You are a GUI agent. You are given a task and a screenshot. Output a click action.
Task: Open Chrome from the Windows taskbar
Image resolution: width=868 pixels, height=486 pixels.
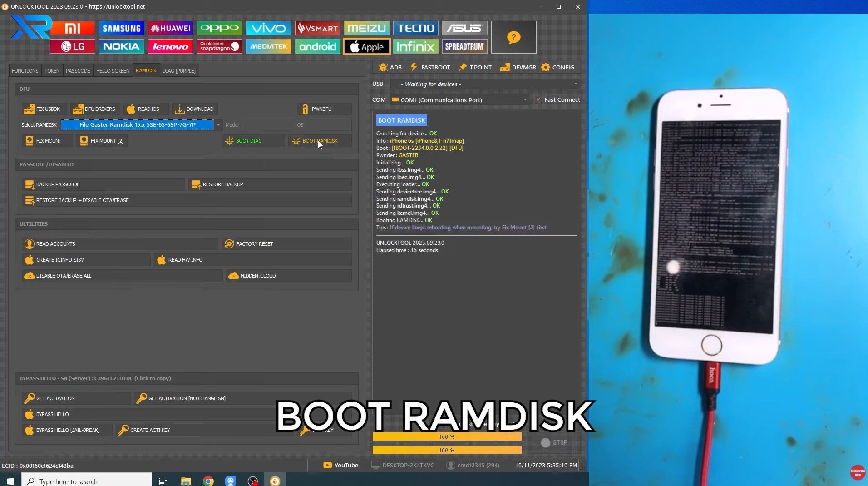(208, 481)
